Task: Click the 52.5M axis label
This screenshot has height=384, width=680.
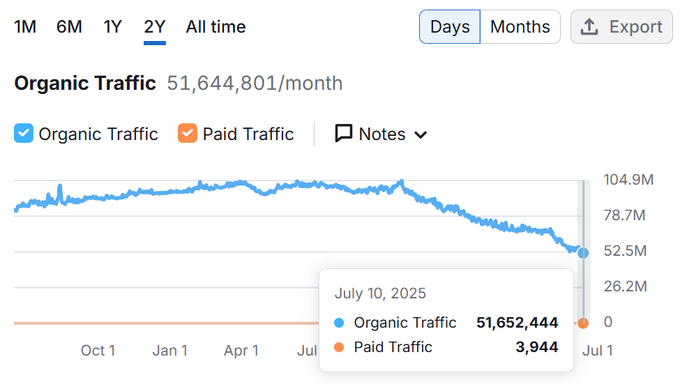Action: pyautogui.click(x=625, y=251)
